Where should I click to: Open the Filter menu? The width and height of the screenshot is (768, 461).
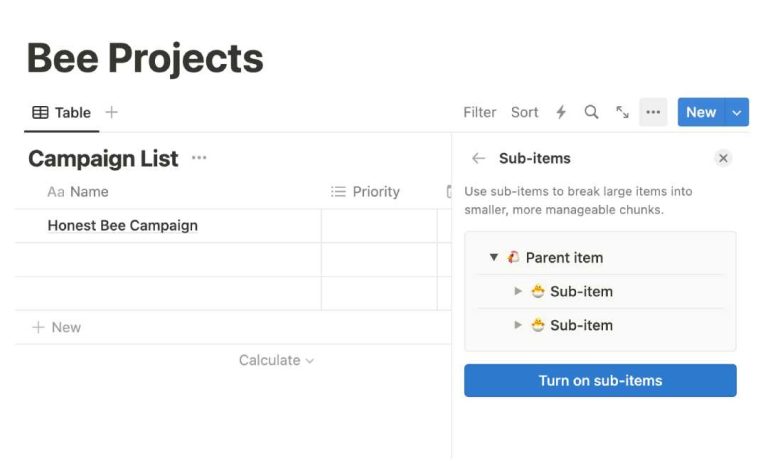tap(480, 112)
